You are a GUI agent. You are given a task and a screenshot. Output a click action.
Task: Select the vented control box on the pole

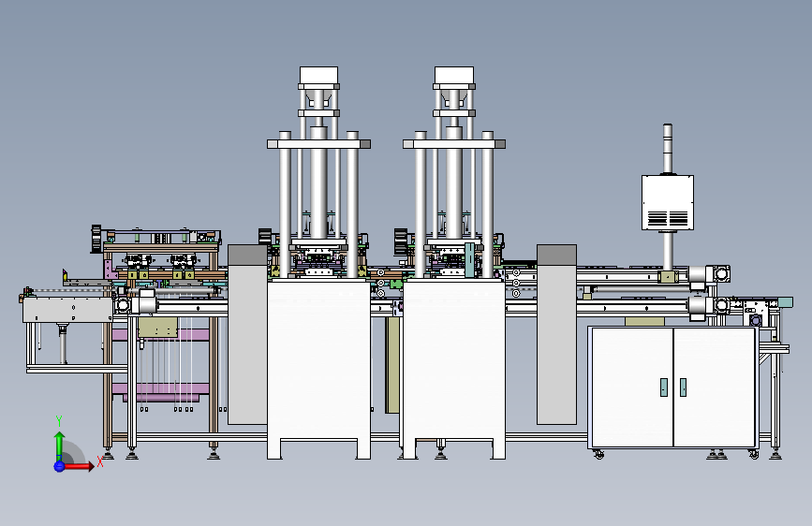(x=668, y=202)
